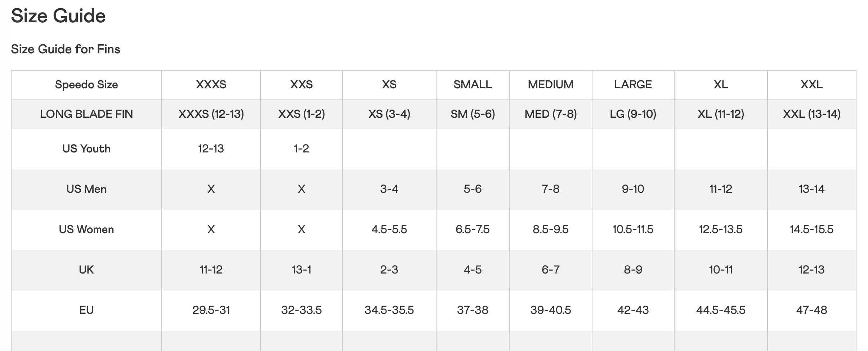
Task: Click the MEDIUM column header
Action: 550,85
